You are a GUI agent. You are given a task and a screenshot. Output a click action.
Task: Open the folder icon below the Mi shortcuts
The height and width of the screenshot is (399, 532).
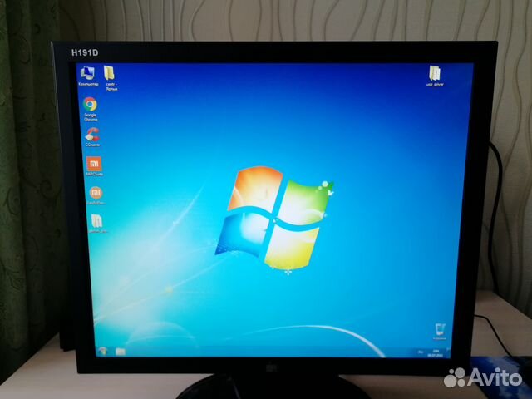97,224
